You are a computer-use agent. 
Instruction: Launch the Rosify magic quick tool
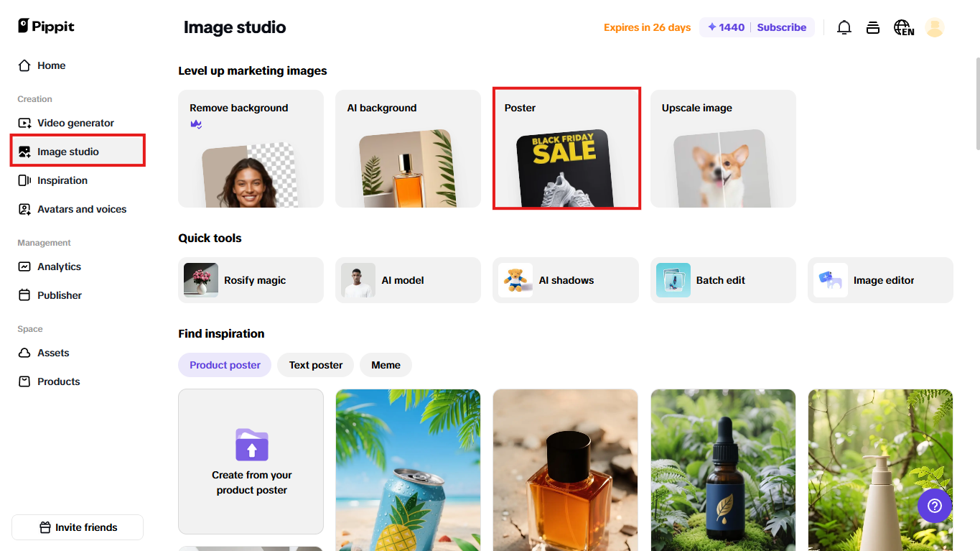251,280
